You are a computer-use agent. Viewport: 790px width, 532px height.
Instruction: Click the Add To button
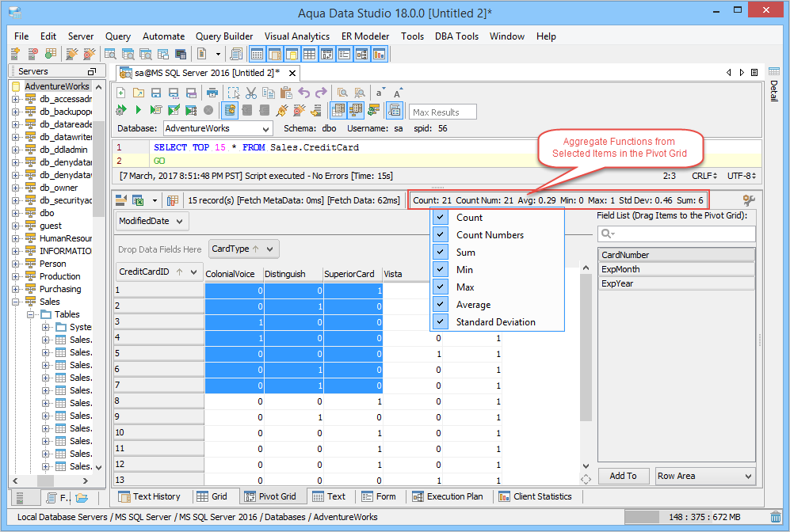point(624,476)
